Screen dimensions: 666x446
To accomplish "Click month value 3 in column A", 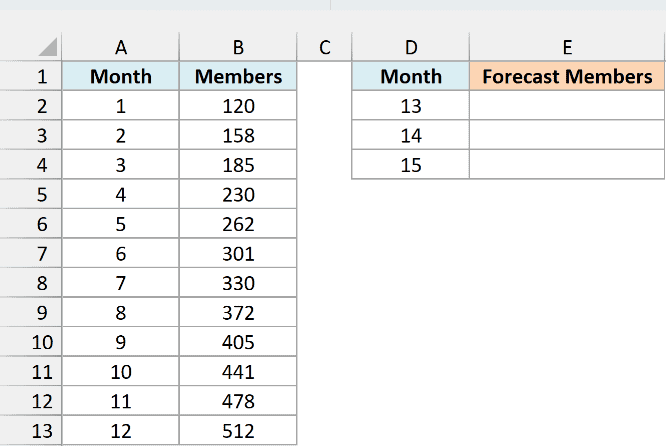I will 121,164.
